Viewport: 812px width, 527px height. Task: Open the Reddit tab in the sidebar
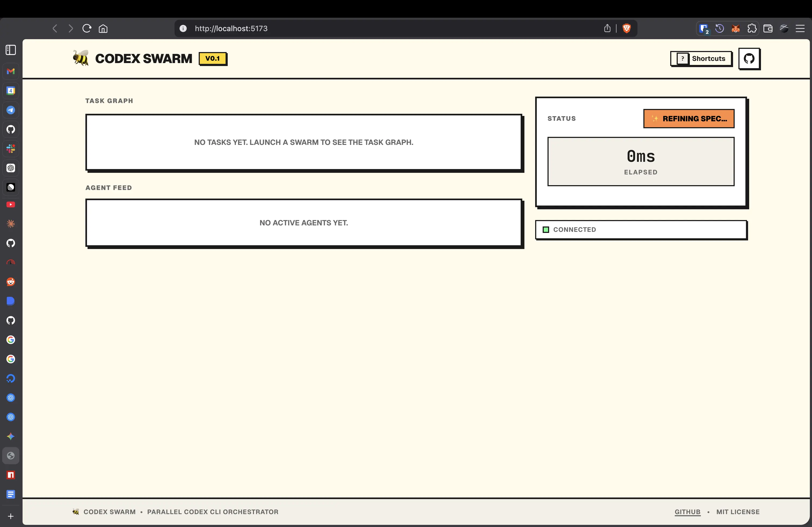pos(11,282)
